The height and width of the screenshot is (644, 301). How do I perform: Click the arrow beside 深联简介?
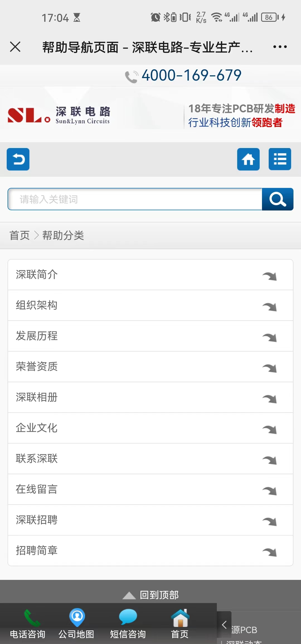tap(270, 276)
